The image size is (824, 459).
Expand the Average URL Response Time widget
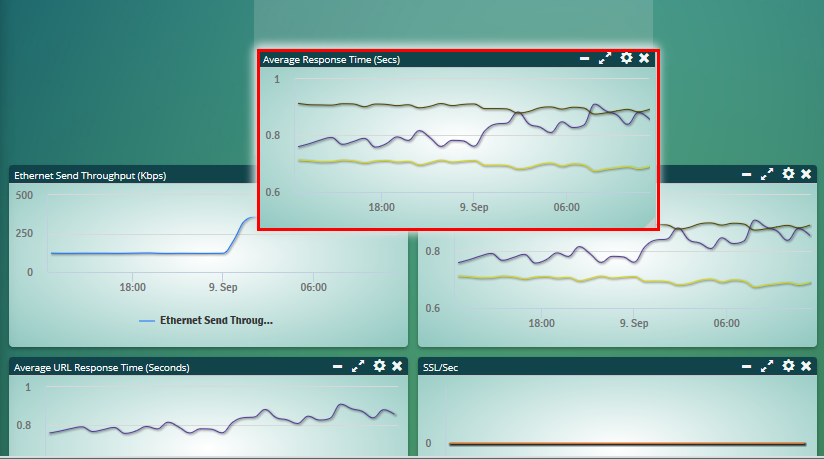(x=358, y=366)
